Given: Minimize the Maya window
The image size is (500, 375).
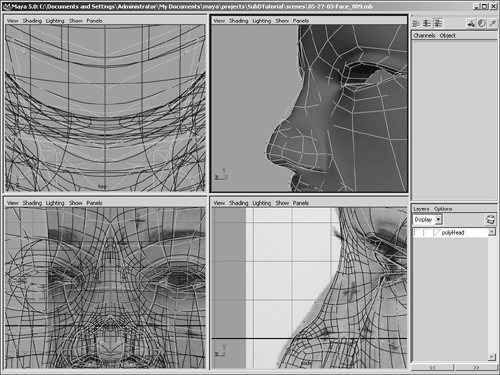Looking at the screenshot, I should point(476,6).
